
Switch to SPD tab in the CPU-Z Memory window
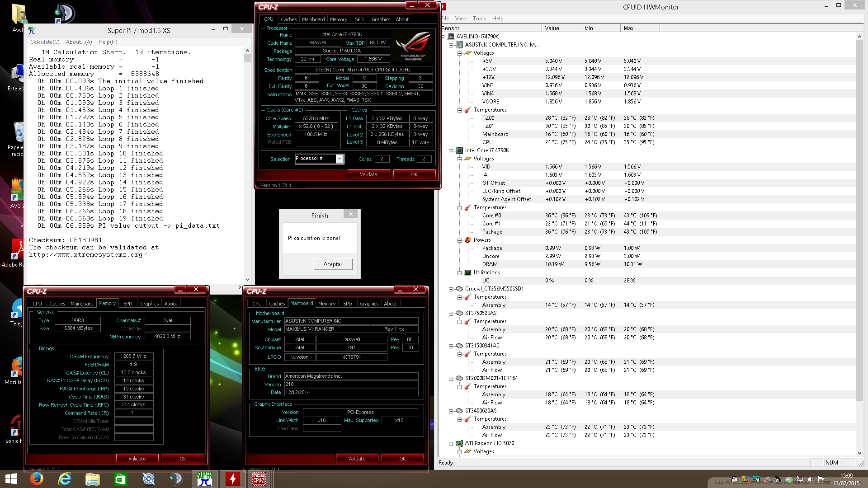[128, 304]
